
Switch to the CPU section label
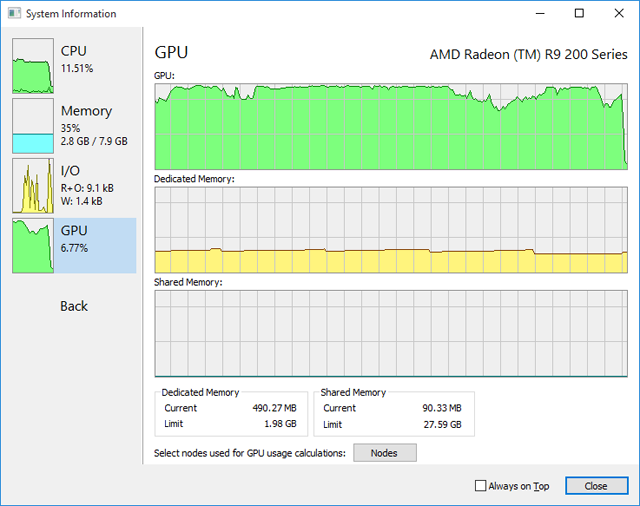point(74,51)
